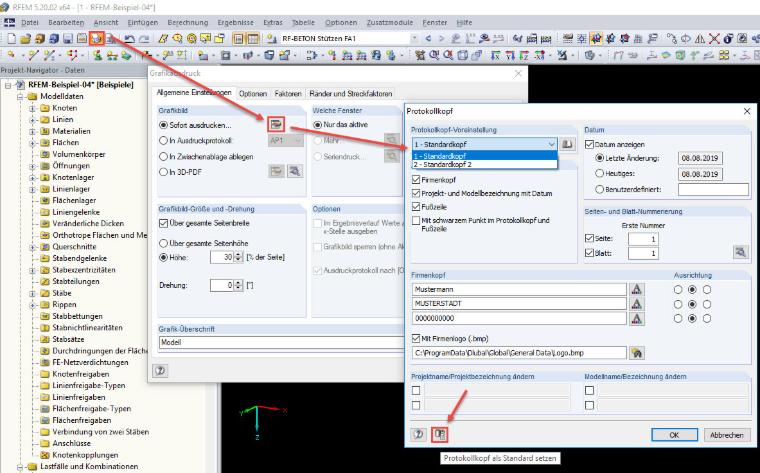The height and width of the screenshot is (473, 760).
Task: Select In Zwischenablage ablegen option
Action: tap(163, 157)
